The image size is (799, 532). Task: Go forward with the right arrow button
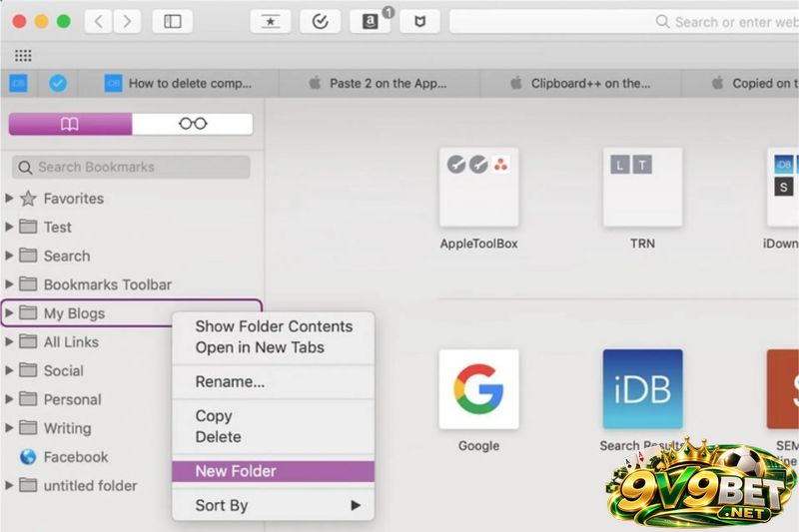click(127, 21)
